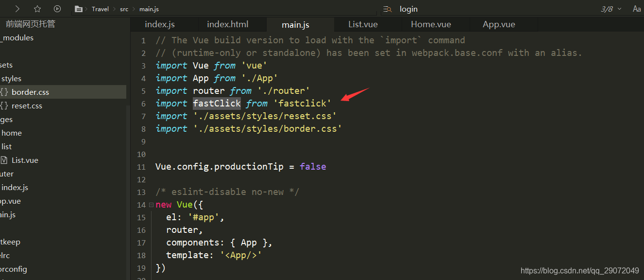
Task: Click line number 11 in gutter
Action: tap(141, 167)
